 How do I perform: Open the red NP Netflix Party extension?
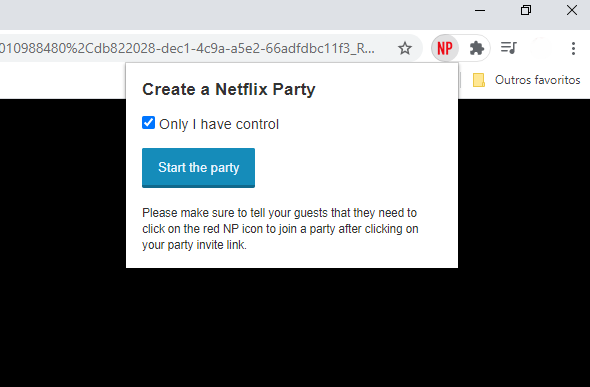click(445, 48)
